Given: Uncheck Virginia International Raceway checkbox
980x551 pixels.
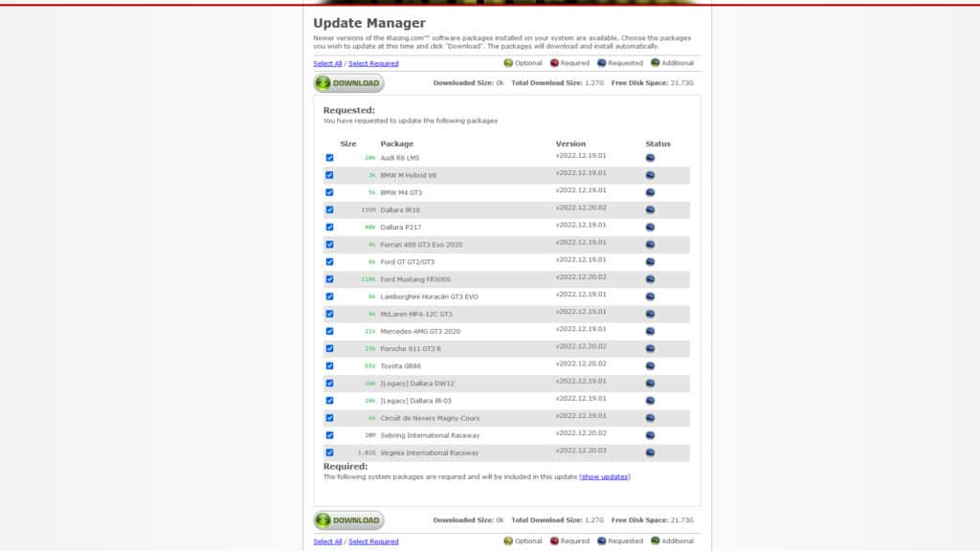Looking at the screenshot, I should point(329,452).
